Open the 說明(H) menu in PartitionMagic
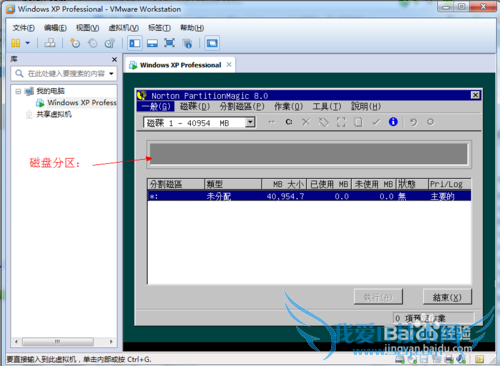This screenshot has width=500, height=366. click(366, 107)
